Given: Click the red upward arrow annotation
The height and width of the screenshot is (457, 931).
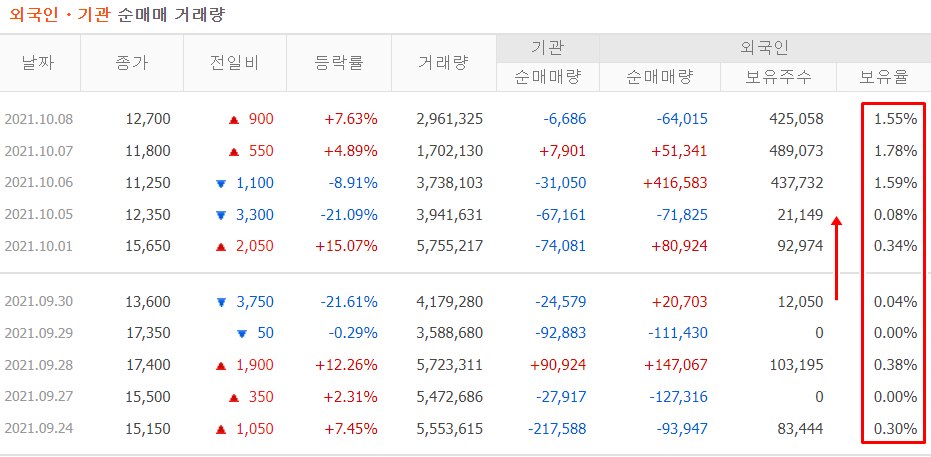Looking at the screenshot, I should [x=837, y=258].
